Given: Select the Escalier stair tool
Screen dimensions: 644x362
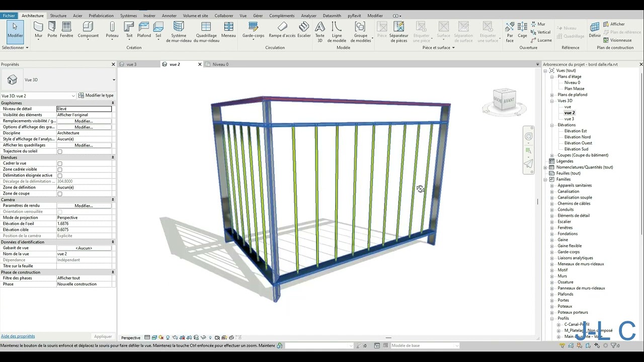Looking at the screenshot, I should click(304, 30).
